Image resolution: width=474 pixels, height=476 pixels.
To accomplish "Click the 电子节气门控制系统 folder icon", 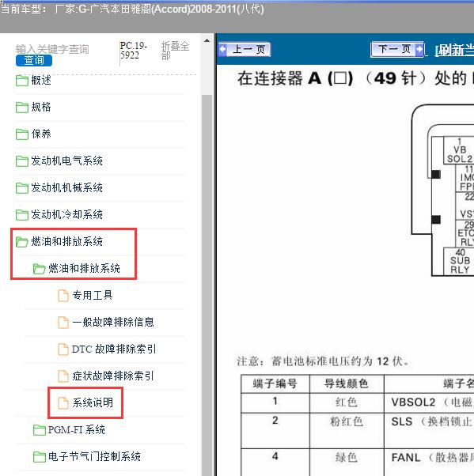I will point(40,456).
